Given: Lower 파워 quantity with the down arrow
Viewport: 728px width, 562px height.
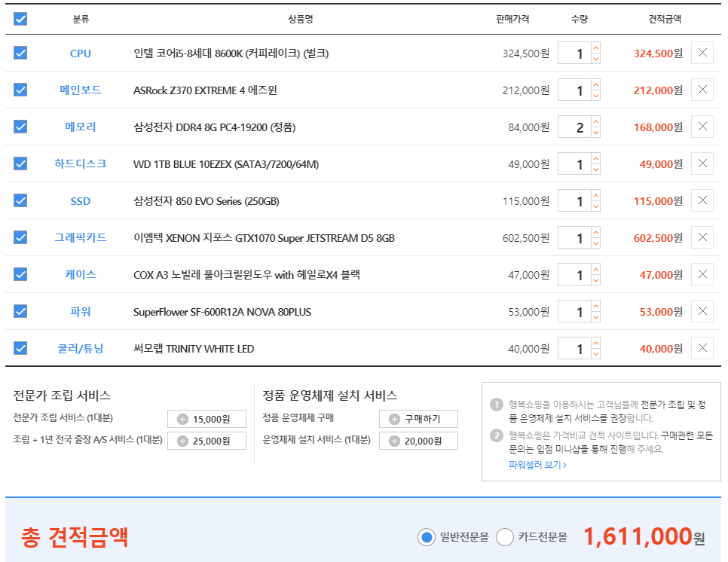Looking at the screenshot, I should point(595,316).
